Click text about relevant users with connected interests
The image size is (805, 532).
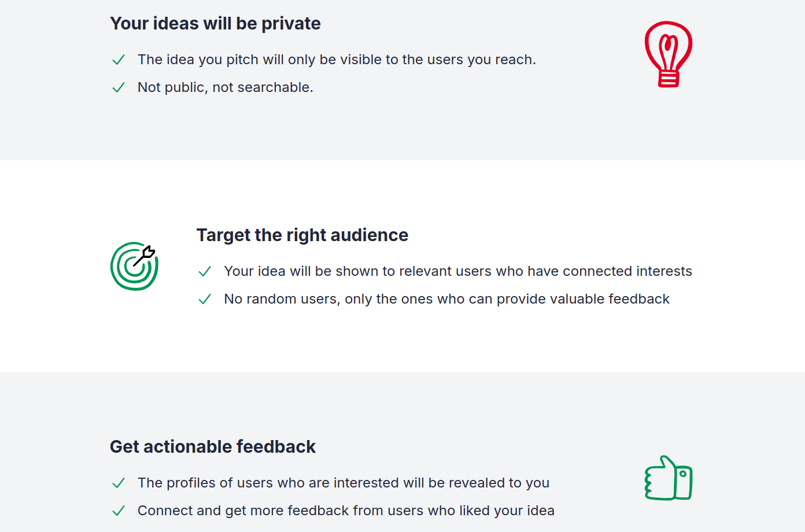pyautogui.click(x=458, y=271)
